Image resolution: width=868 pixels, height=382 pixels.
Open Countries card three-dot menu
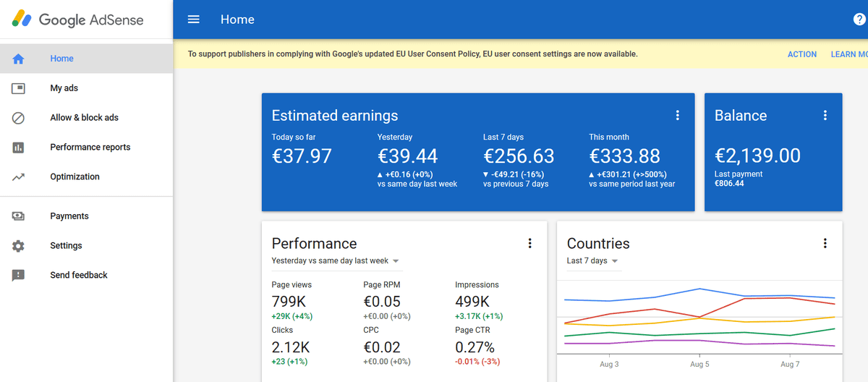tap(825, 244)
